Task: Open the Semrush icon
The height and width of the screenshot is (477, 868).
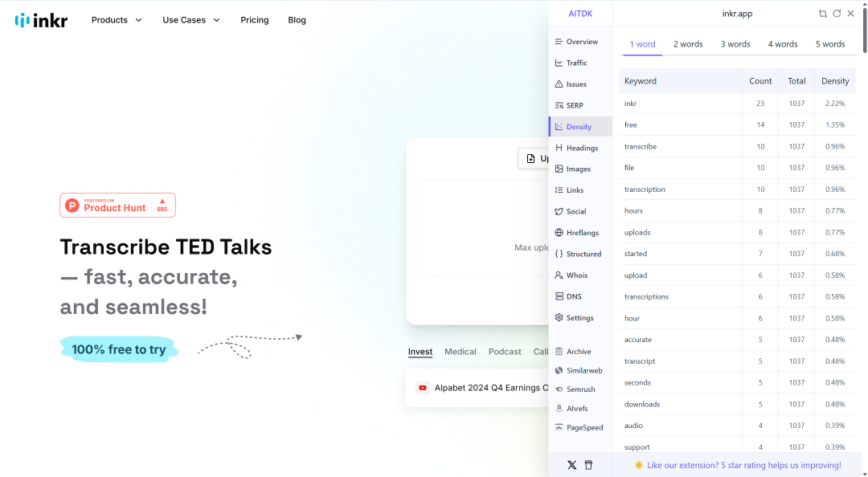Action: coord(559,389)
